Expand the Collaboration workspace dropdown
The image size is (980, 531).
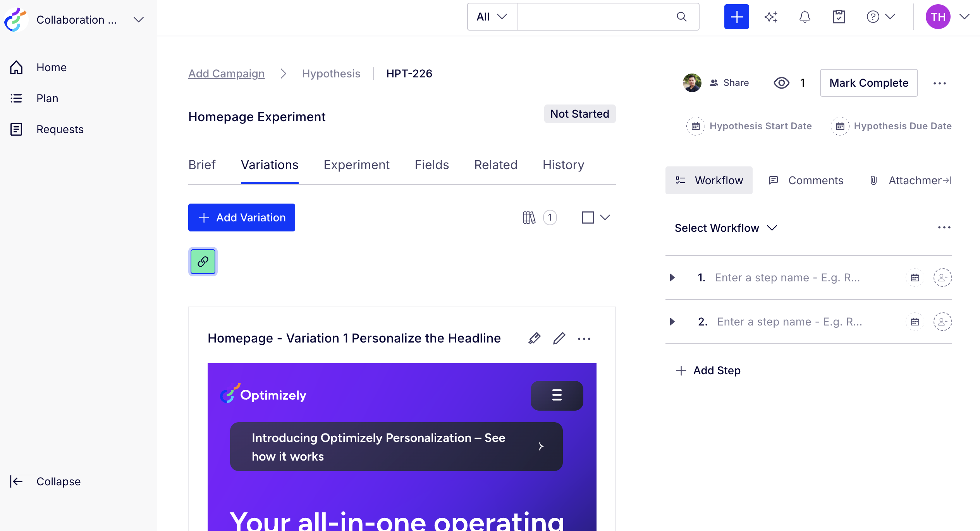[139, 19]
